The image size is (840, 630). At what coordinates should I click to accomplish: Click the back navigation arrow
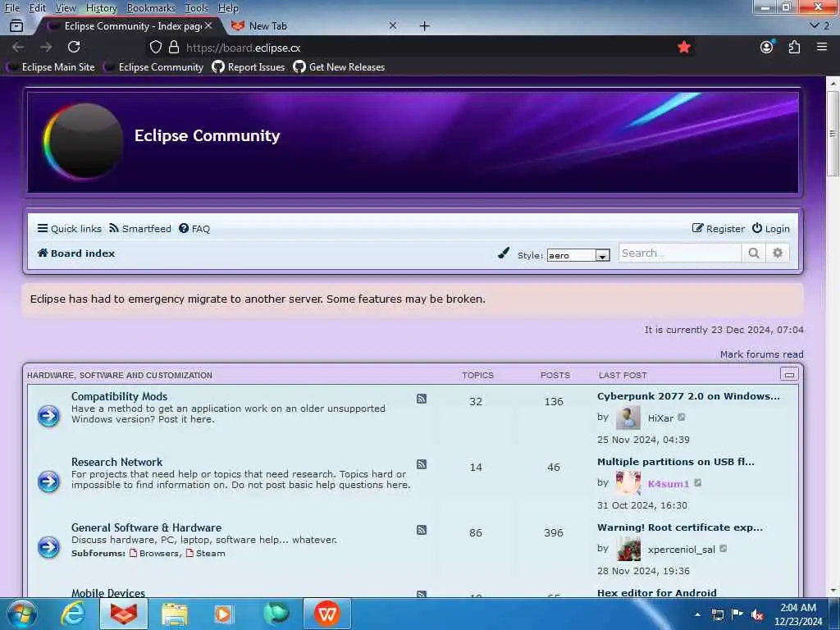(18, 47)
